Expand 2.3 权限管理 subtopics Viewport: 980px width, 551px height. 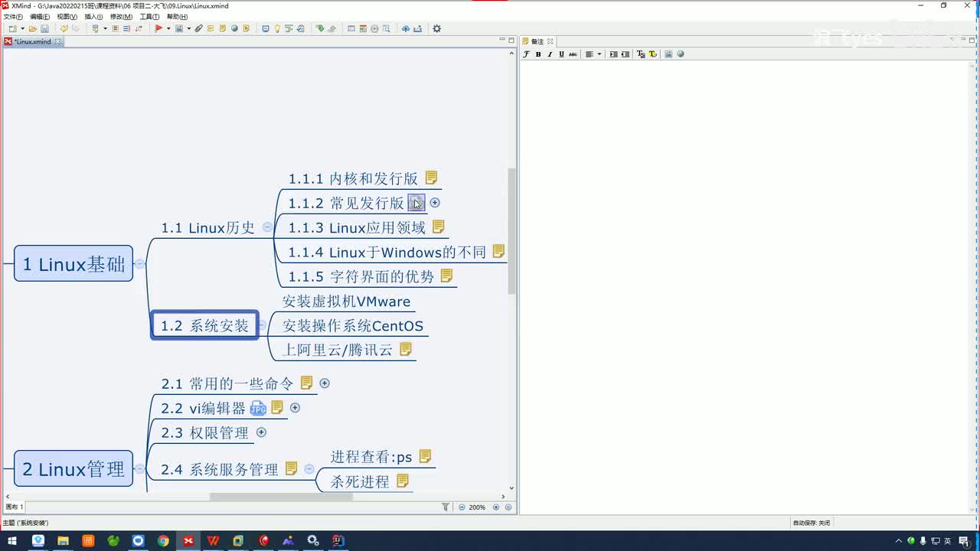(x=261, y=432)
